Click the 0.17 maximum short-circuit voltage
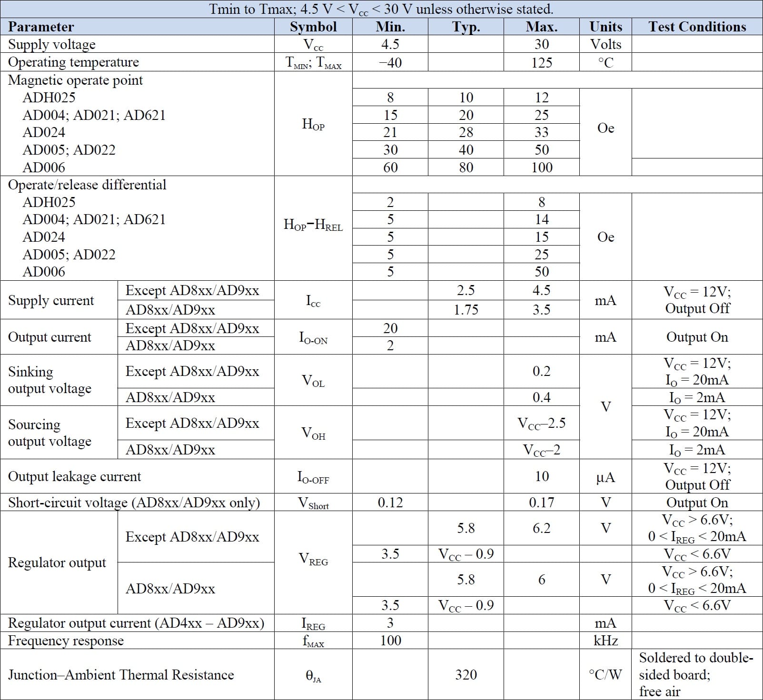This screenshot has height=700, width=763. tap(542, 503)
